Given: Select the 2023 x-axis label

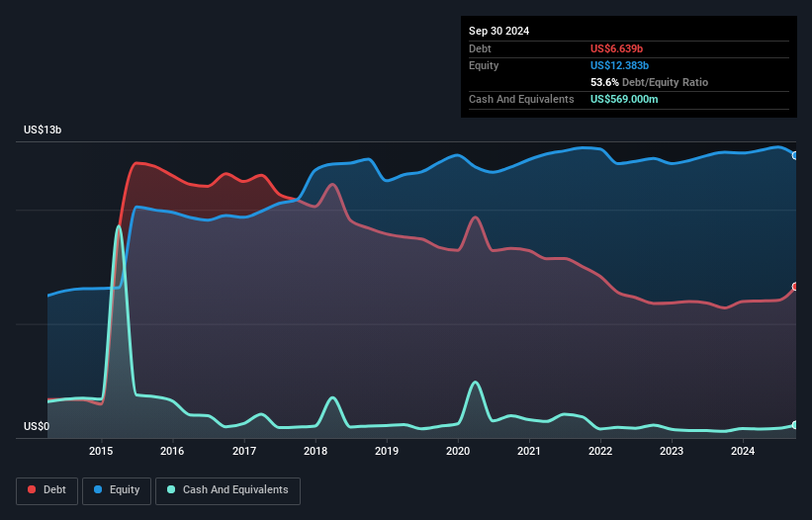Looking at the screenshot, I should (x=672, y=451).
